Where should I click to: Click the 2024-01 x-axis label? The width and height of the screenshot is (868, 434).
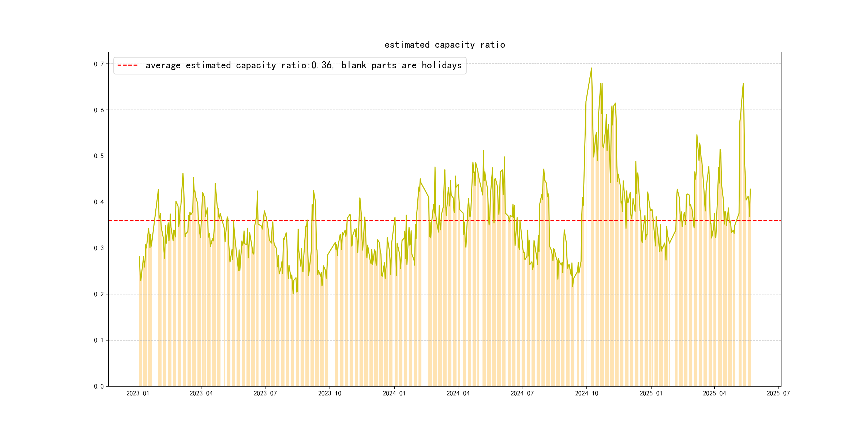coord(394,393)
